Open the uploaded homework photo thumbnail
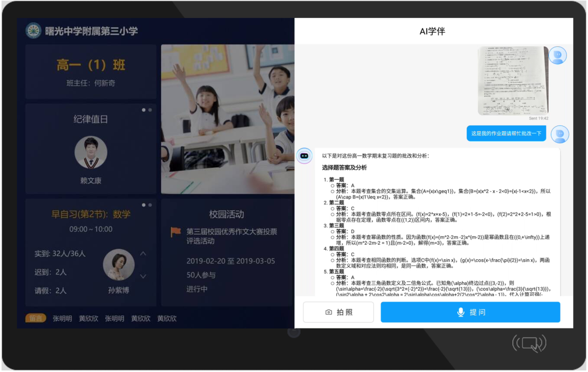 click(x=513, y=81)
